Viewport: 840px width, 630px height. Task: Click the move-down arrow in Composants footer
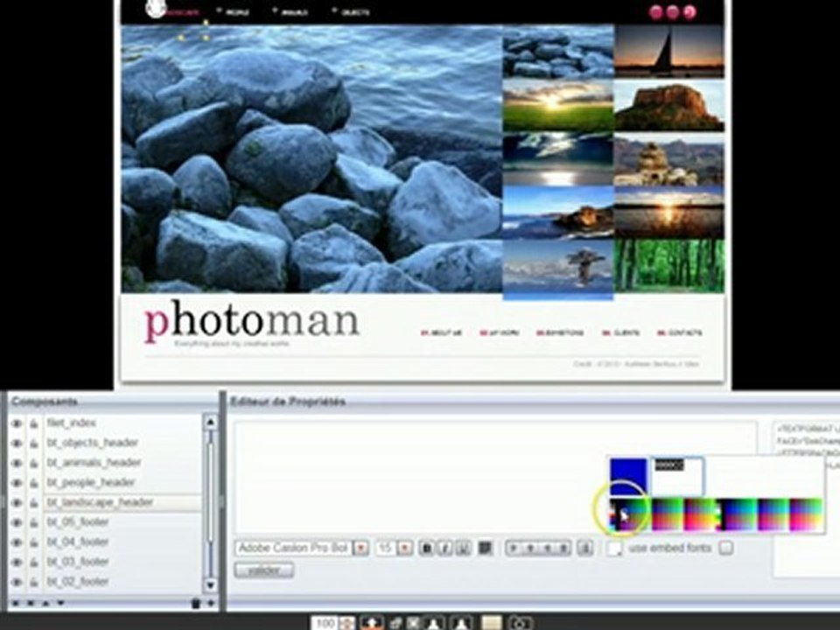tap(61, 603)
